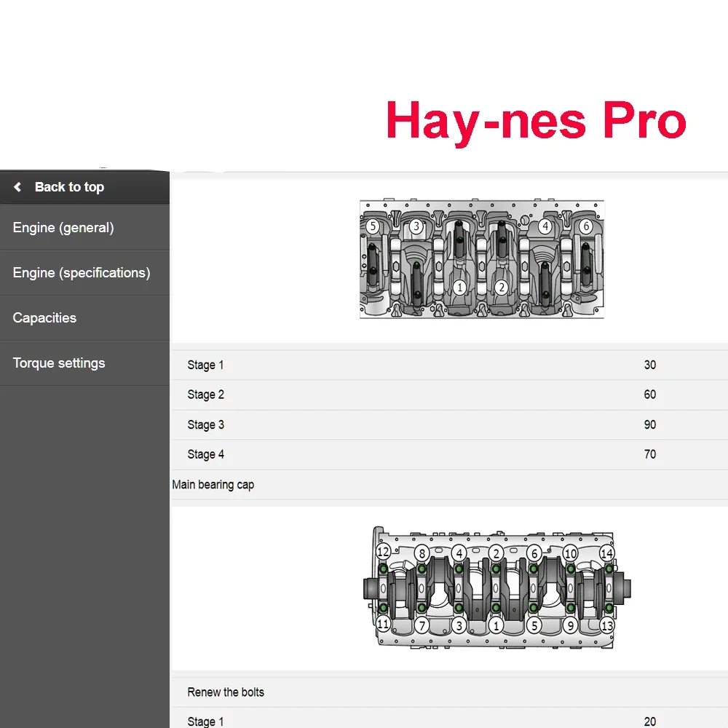Open the main bearing cap sequence diagram
The height and width of the screenshot is (728, 728).
click(x=496, y=589)
